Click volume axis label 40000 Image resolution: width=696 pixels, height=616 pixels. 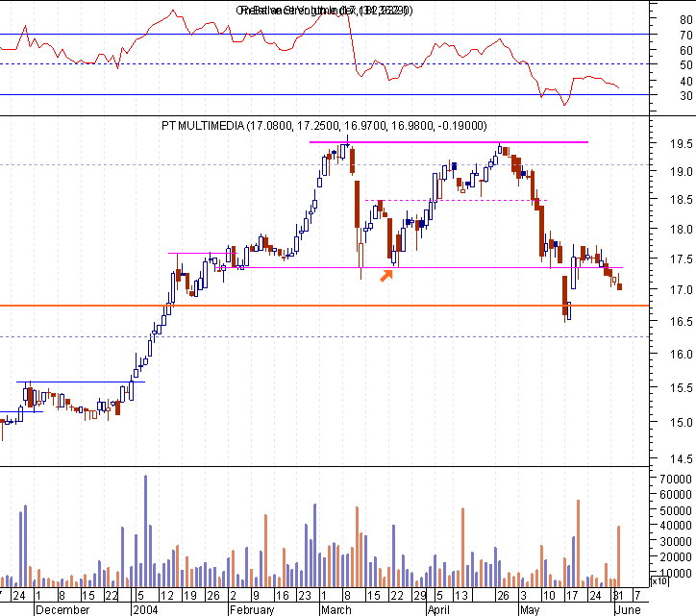click(676, 526)
